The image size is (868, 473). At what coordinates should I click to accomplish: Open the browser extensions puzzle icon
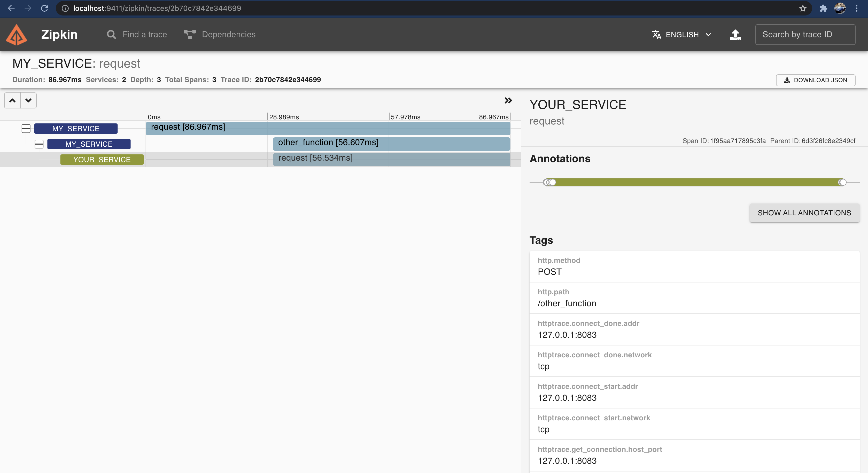point(823,8)
